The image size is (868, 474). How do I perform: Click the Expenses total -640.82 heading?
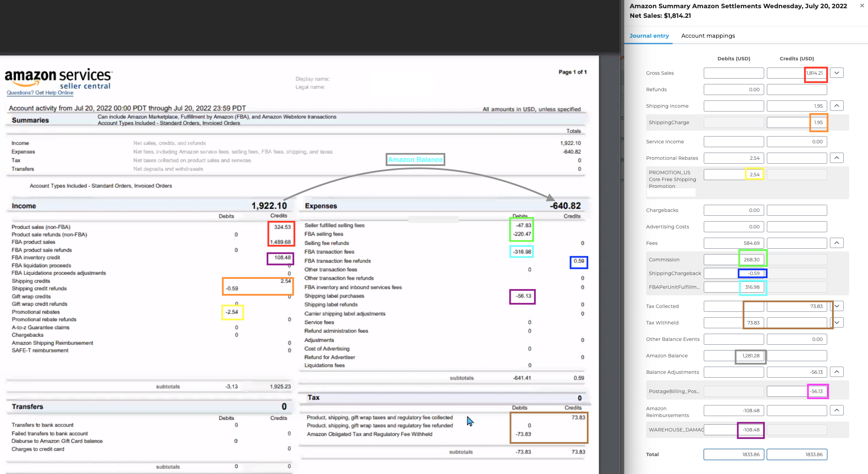pyautogui.click(x=565, y=206)
